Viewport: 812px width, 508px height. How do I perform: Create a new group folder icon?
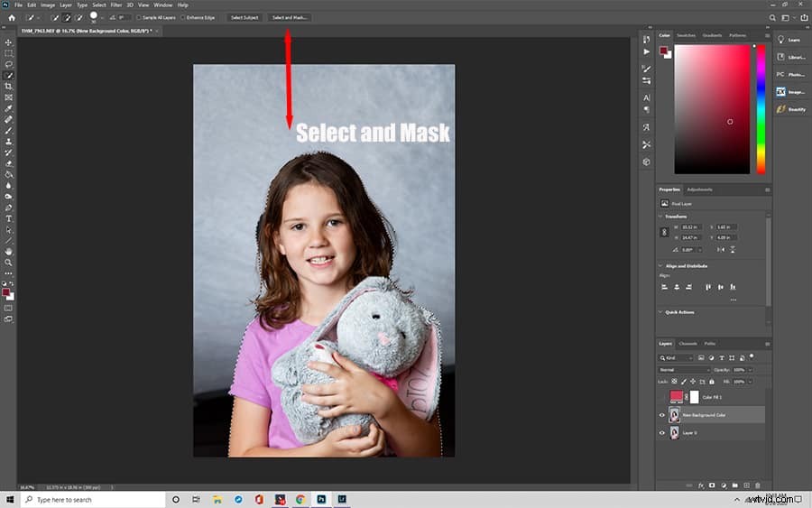coord(734,485)
